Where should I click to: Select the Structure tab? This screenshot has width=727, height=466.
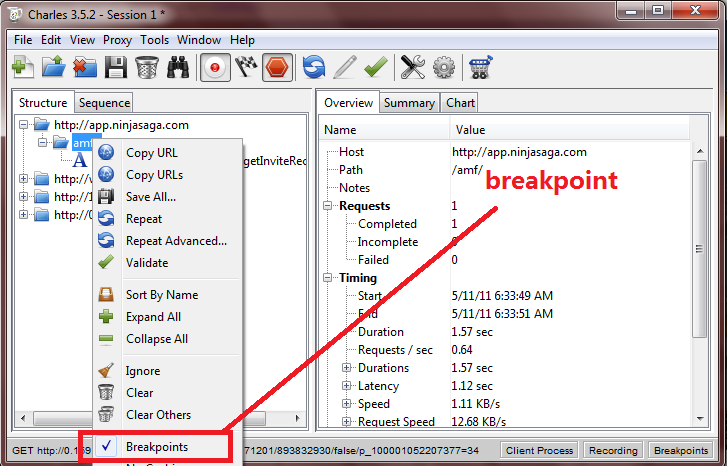(43, 102)
